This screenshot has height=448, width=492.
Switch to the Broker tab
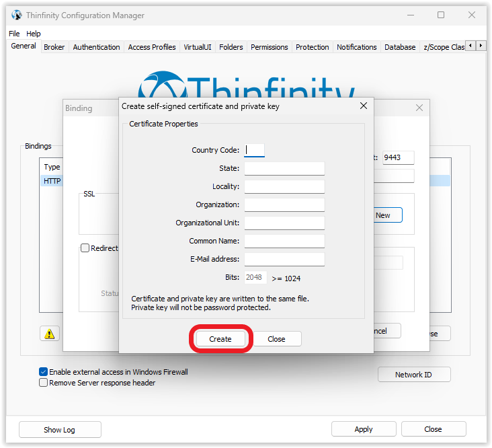pos(54,47)
